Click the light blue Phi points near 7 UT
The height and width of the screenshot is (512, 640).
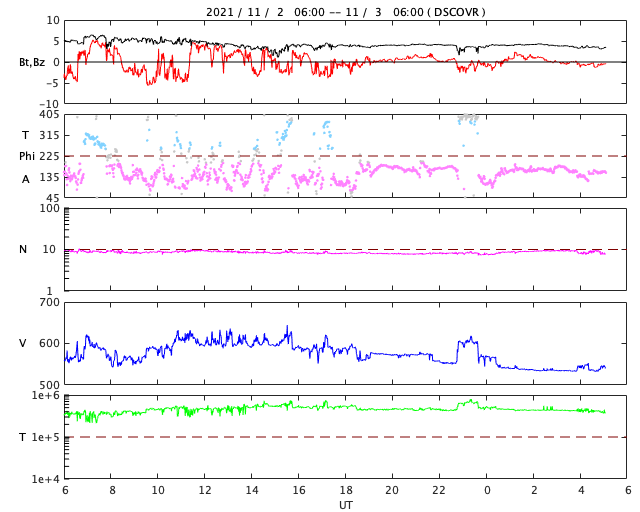pos(94,140)
